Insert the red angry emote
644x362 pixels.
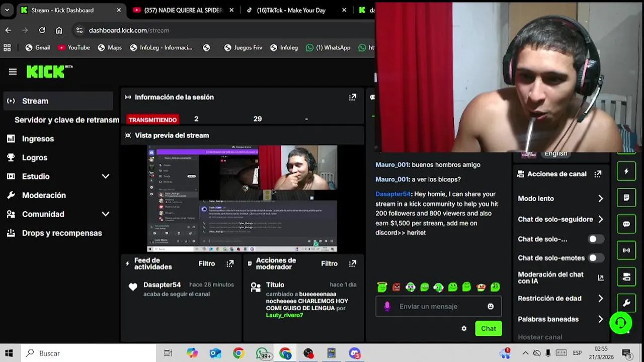[x=396, y=287]
